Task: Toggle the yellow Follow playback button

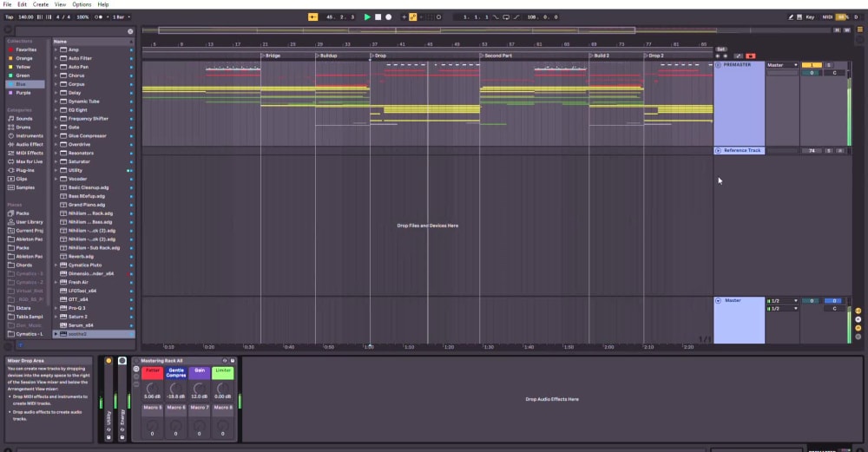Action: coord(312,17)
